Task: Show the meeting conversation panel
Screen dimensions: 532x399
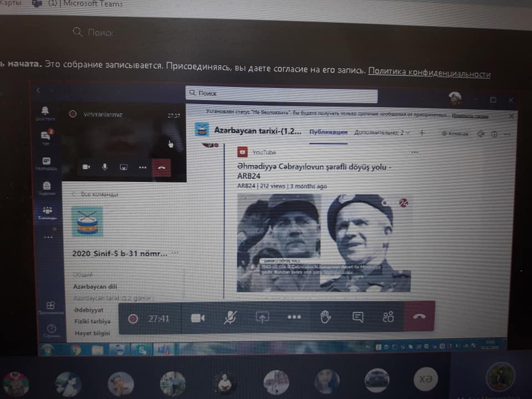Action: pyautogui.click(x=357, y=317)
